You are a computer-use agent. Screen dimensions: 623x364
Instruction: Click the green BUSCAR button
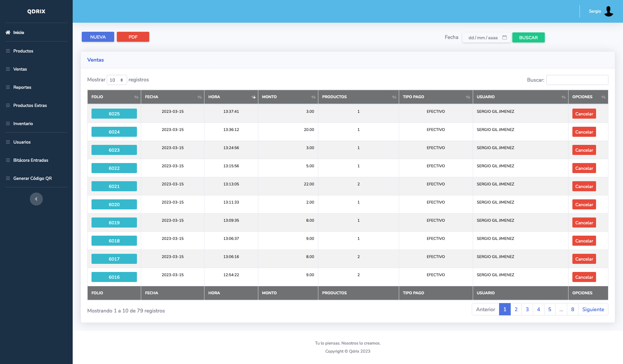click(528, 38)
